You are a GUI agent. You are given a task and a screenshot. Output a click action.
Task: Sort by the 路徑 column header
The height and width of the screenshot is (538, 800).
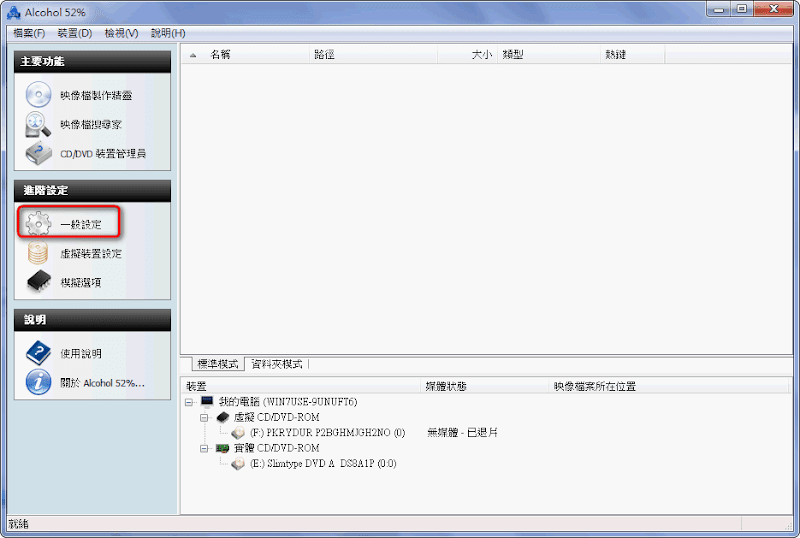click(x=373, y=55)
